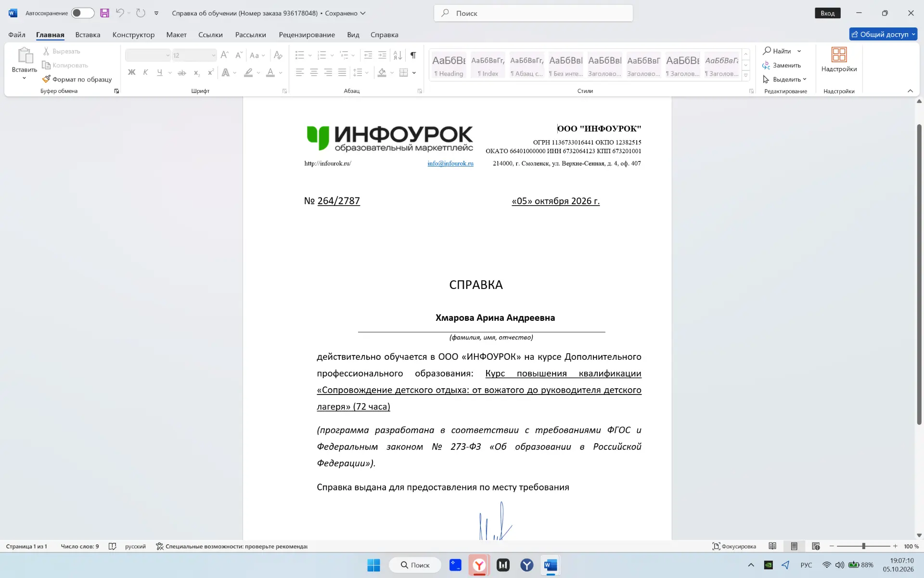Center the paragraph text

pos(314,73)
